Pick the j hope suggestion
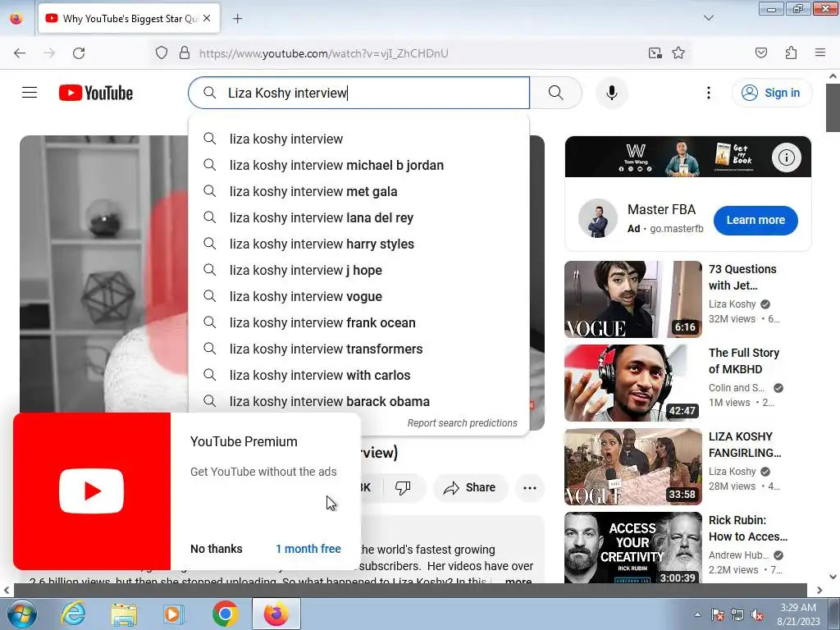The image size is (840, 630). click(359, 270)
